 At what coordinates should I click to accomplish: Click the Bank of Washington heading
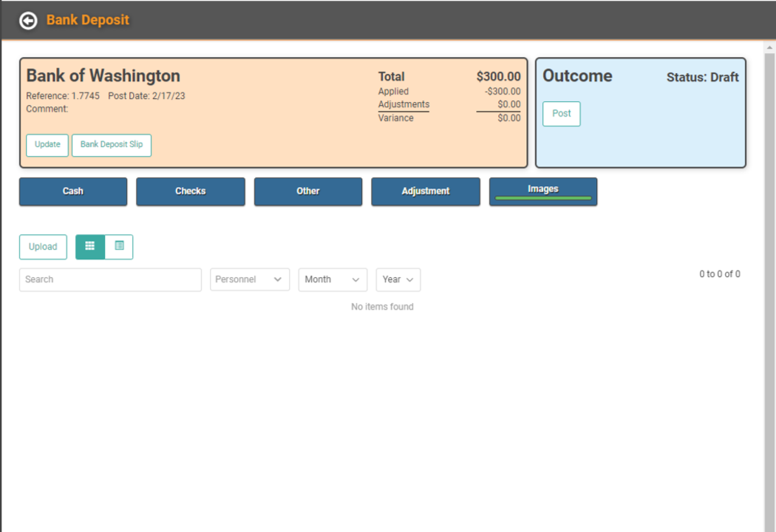click(103, 75)
